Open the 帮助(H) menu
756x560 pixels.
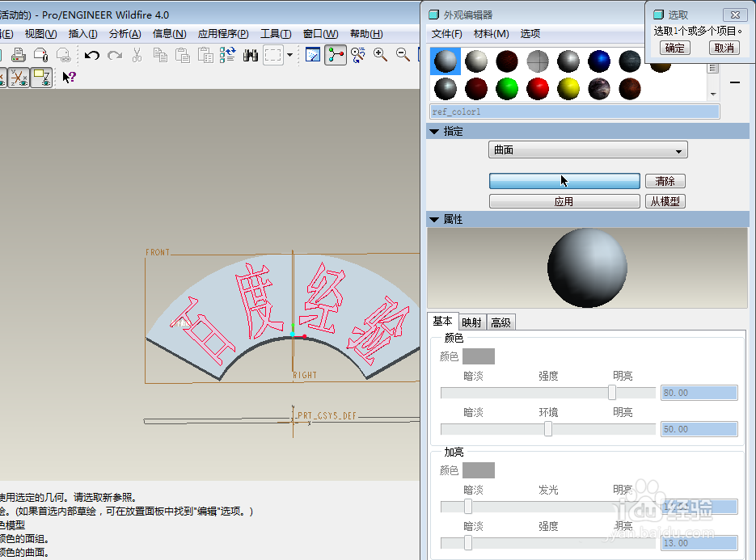[366, 34]
